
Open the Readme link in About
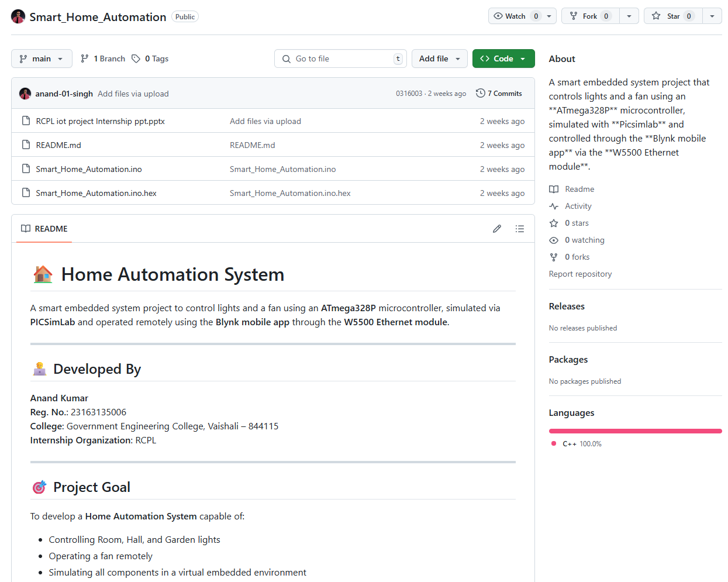pos(572,189)
